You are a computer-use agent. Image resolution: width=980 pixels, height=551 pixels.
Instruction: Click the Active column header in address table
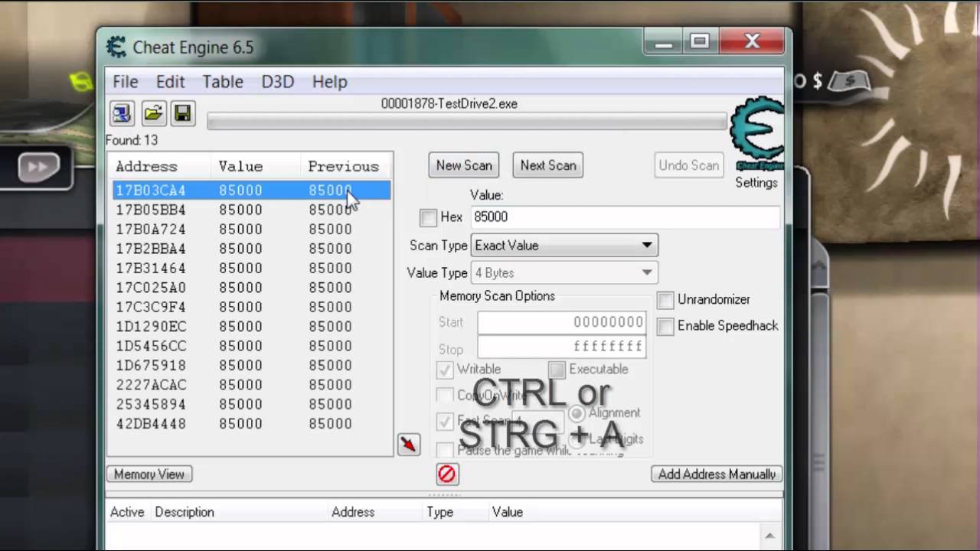tap(127, 512)
